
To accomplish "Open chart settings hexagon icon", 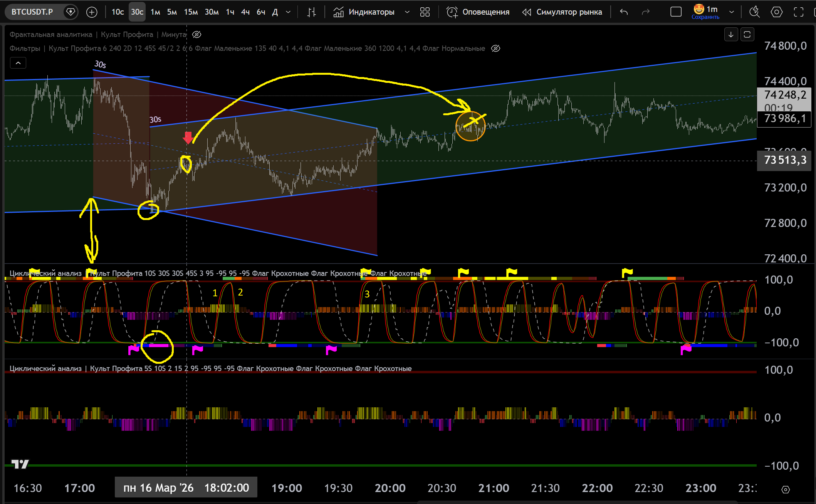I will [776, 12].
